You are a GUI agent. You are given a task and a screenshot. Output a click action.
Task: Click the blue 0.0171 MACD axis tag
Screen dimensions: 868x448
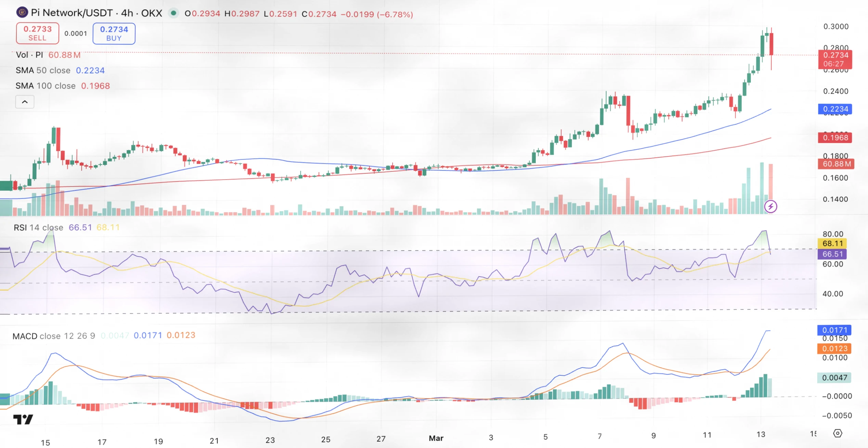[834, 330]
